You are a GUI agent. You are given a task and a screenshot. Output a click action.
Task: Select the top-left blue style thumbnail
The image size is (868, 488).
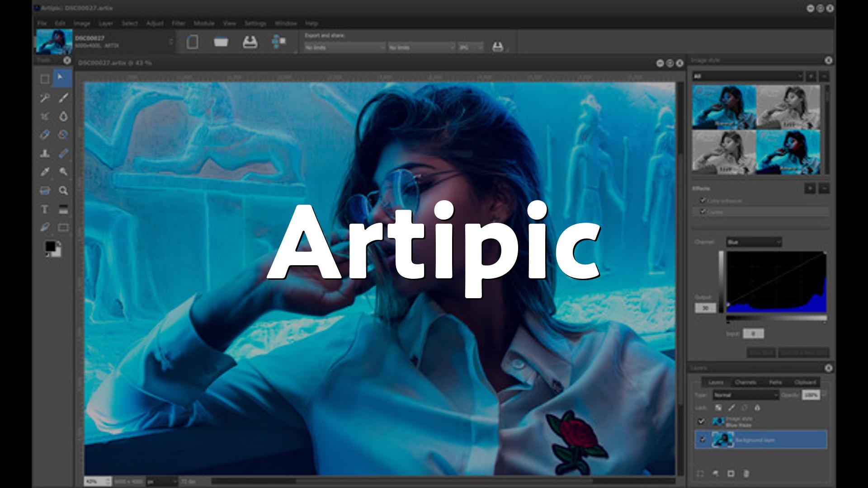pyautogui.click(x=724, y=107)
